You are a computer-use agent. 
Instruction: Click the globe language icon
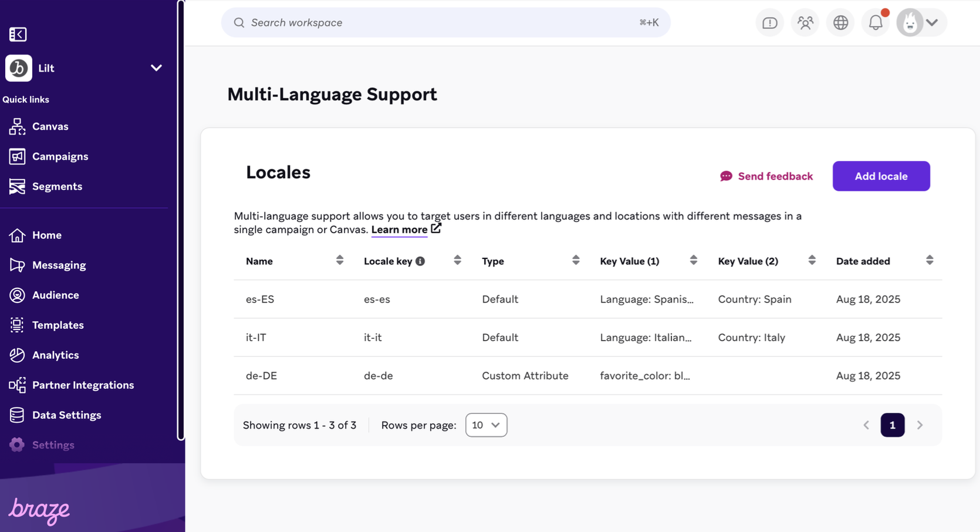pyautogui.click(x=840, y=22)
